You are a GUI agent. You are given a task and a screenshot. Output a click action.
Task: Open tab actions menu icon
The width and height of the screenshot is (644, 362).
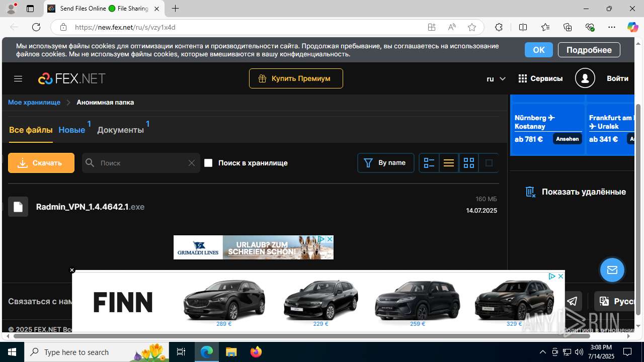point(30,9)
